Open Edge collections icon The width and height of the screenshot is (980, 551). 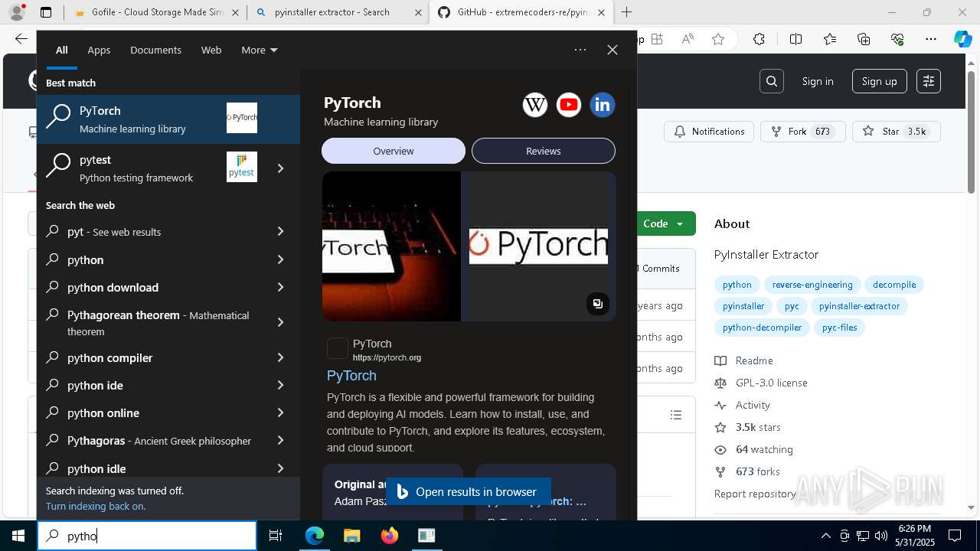point(864,39)
